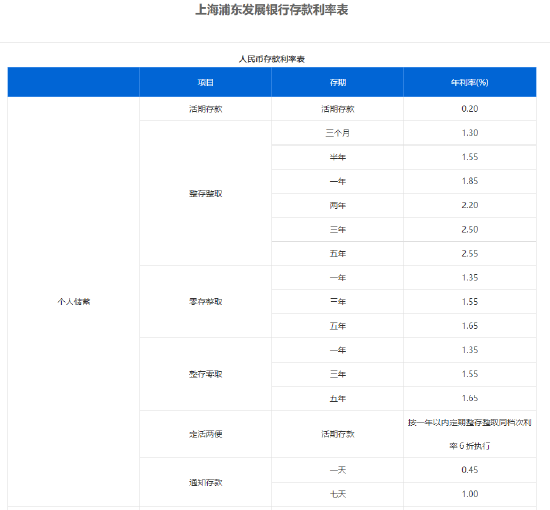
Task: Select the 0.20 rate value
Action: (470, 109)
